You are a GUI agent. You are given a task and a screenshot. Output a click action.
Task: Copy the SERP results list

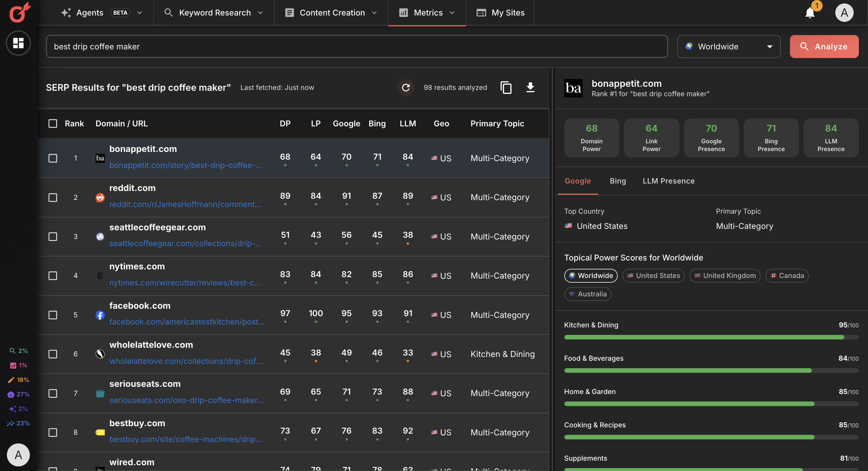tap(506, 87)
